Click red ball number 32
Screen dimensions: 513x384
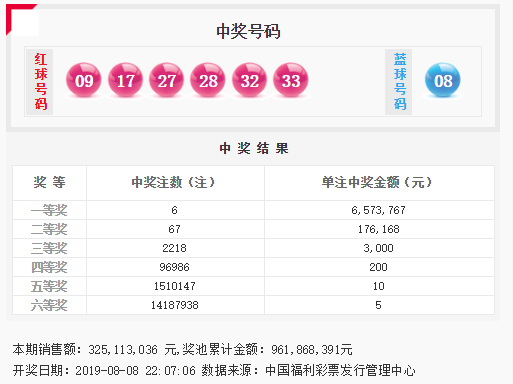(249, 80)
